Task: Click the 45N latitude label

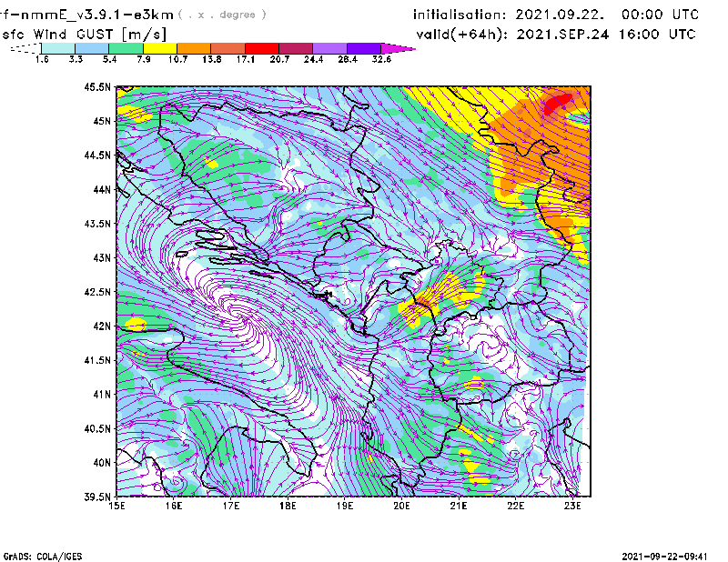Action: click(x=102, y=121)
